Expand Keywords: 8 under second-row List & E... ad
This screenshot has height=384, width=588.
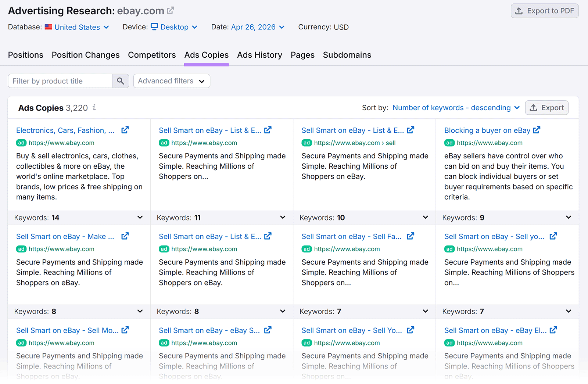(x=222, y=311)
